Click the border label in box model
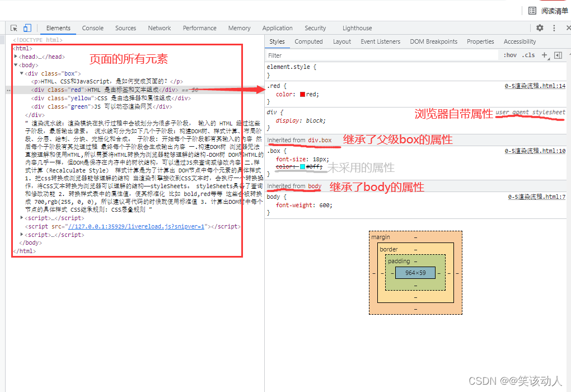Viewport: 571px width, 392px height. point(389,249)
